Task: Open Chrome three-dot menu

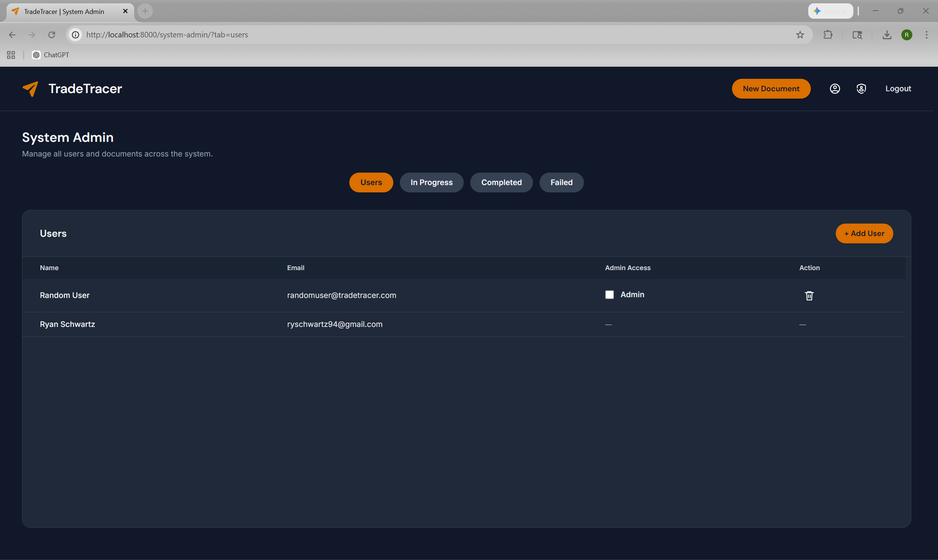Action: tap(926, 35)
